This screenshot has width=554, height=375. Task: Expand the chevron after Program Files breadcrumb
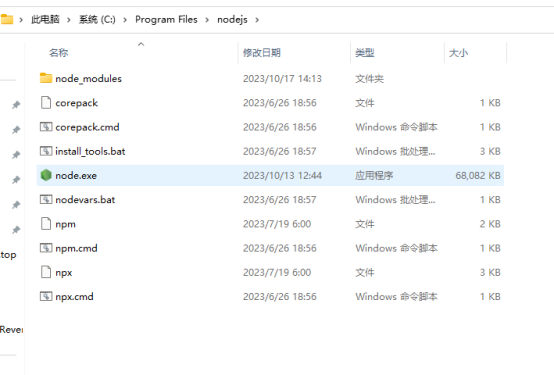click(207, 20)
